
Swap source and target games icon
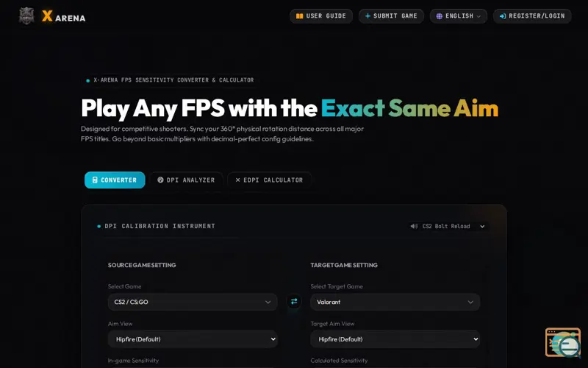coord(294,302)
